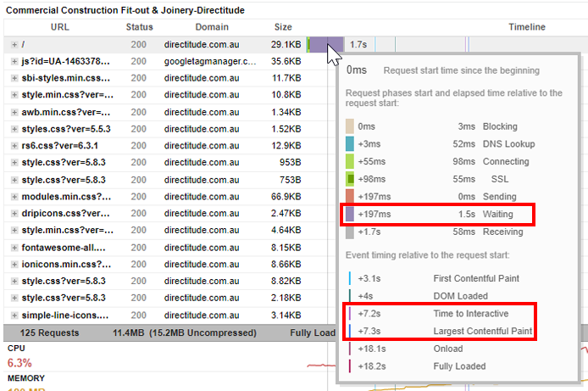The image size is (588, 391).
Task: Click the '0ms' request start time value
Action: 357,70
